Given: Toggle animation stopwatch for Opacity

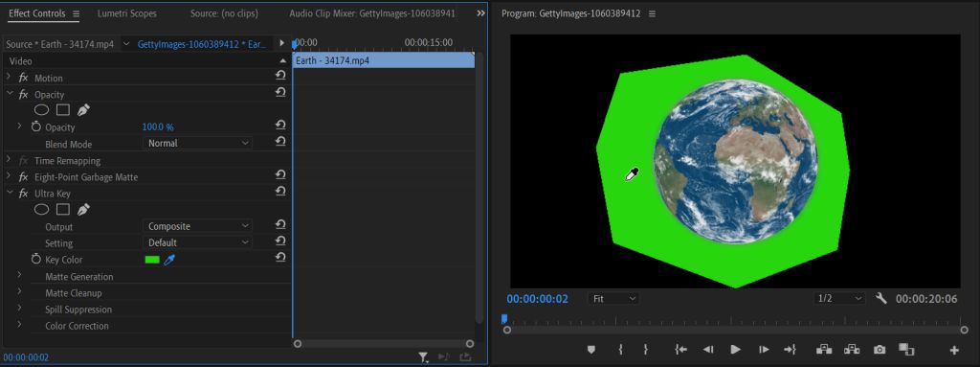Looking at the screenshot, I should (x=36, y=126).
